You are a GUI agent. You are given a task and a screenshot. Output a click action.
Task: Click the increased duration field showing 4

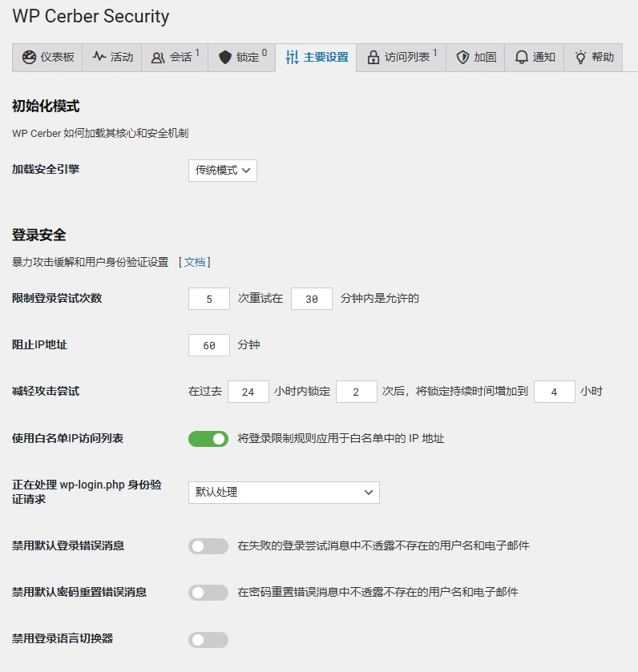555,392
